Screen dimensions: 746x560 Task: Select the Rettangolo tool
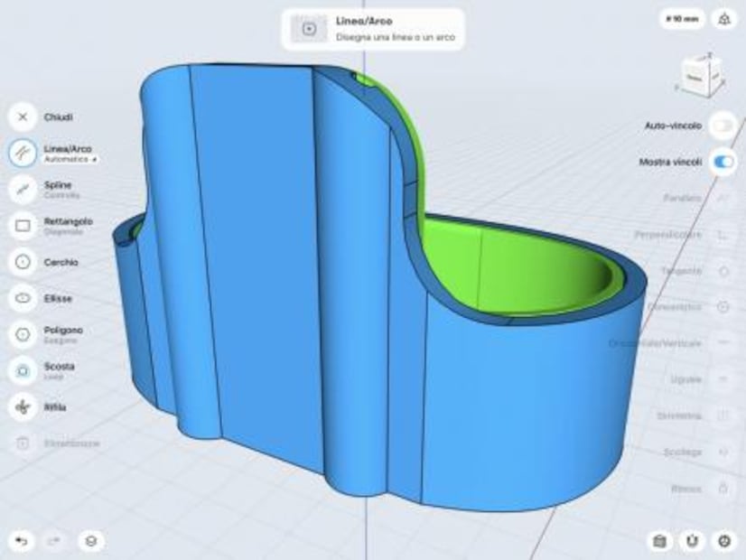[x=23, y=225]
